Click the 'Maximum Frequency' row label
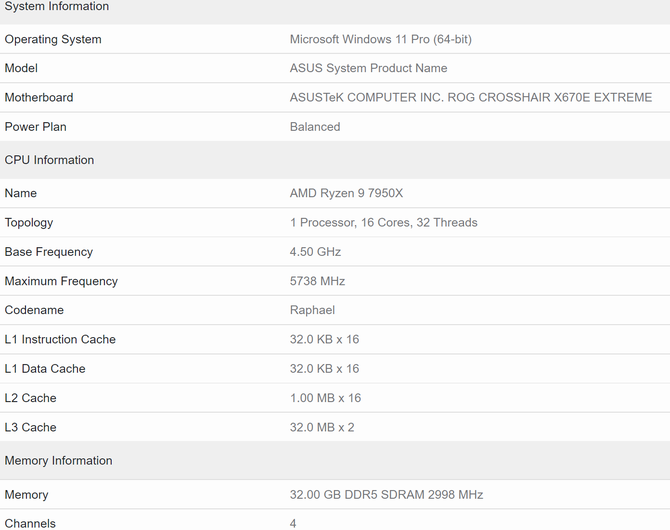This screenshot has width=670, height=530. tap(61, 281)
